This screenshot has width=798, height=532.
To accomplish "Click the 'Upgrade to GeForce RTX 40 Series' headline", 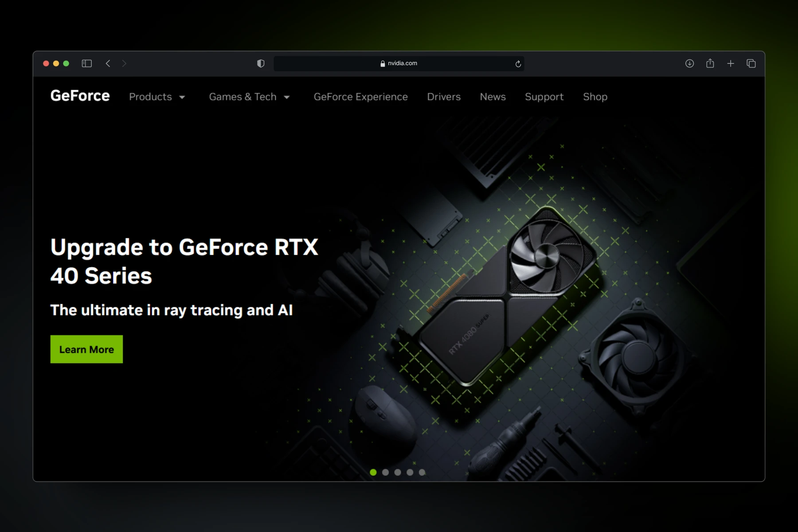I will pos(184,261).
